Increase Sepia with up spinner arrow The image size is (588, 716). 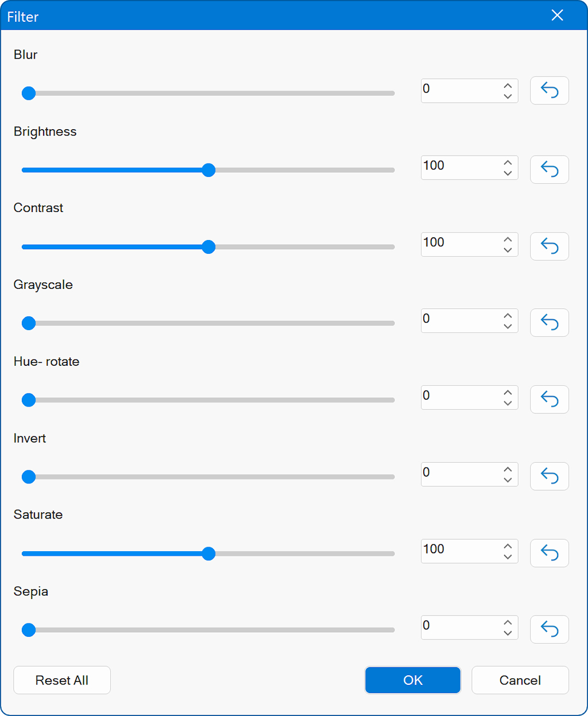tap(508, 622)
